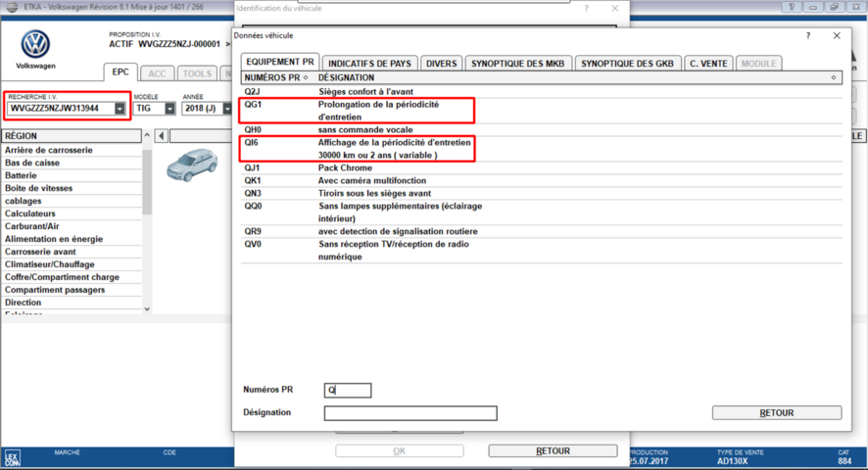Select Batterie in region list

pyautogui.click(x=72, y=175)
